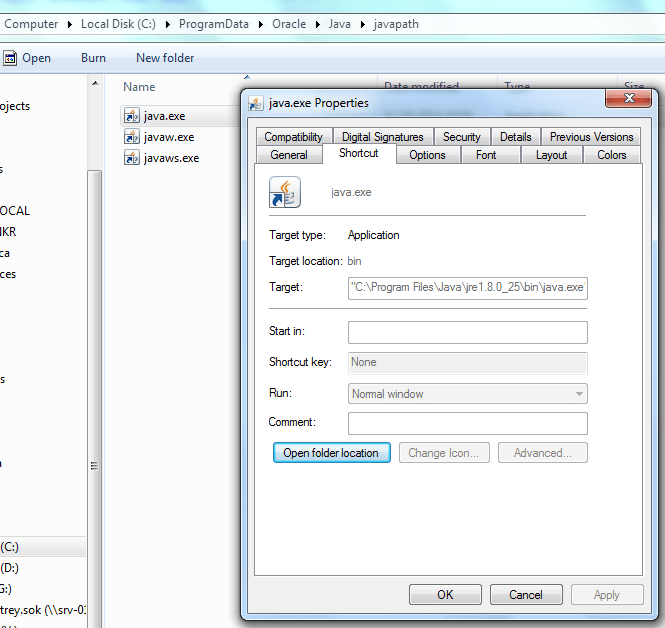Click javapath in the address breadcrumb
This screenshot has height=628, width=665.
[x=396, y=24]
